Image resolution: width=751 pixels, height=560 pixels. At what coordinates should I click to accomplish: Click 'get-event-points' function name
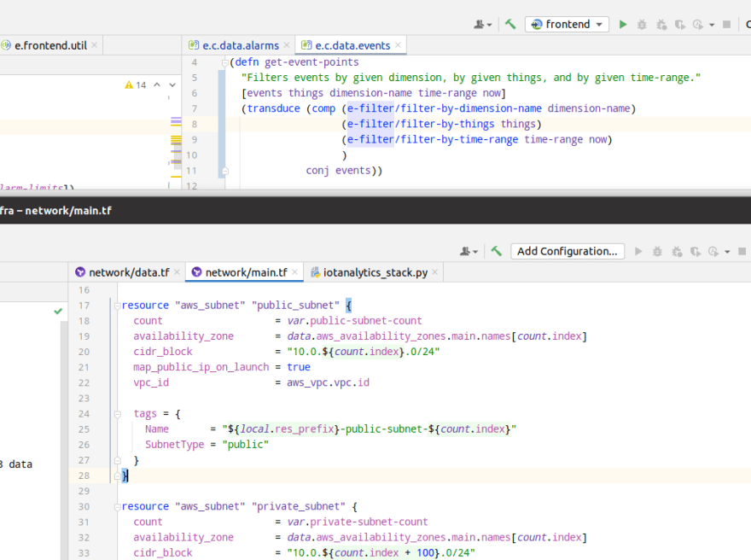tap(311, 62)
